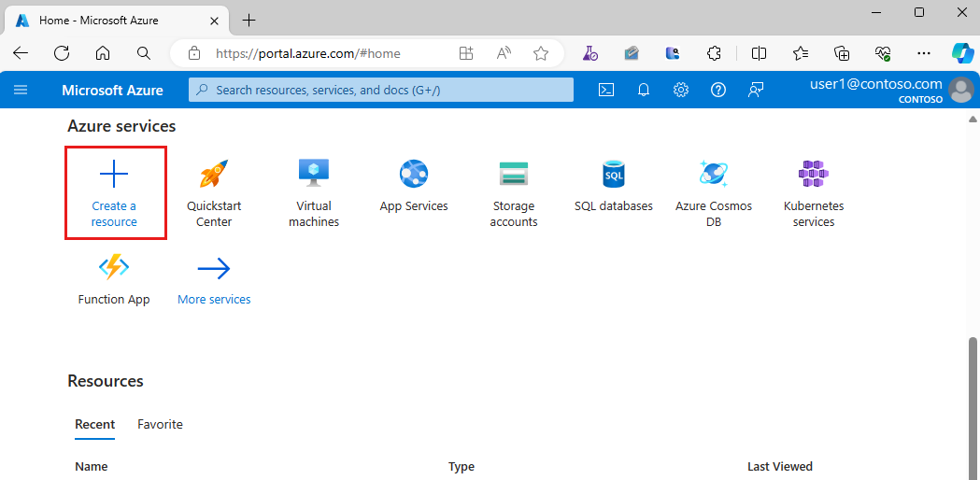Open portal settings gear
This screenshot has width=980, height=480.
pyautogui.click(x=681, y=90)
